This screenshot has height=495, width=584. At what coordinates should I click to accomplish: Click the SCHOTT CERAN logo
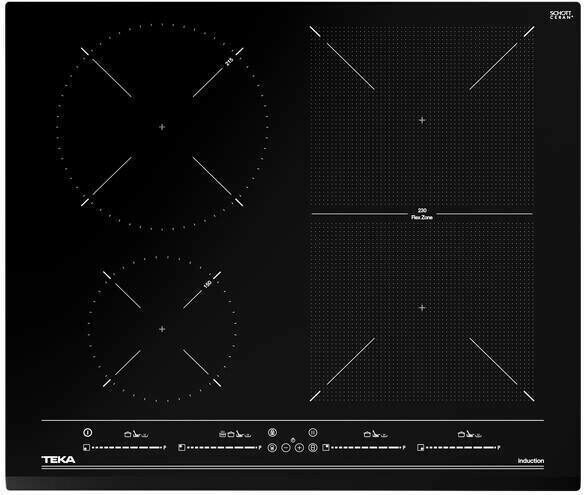point(561,15)
